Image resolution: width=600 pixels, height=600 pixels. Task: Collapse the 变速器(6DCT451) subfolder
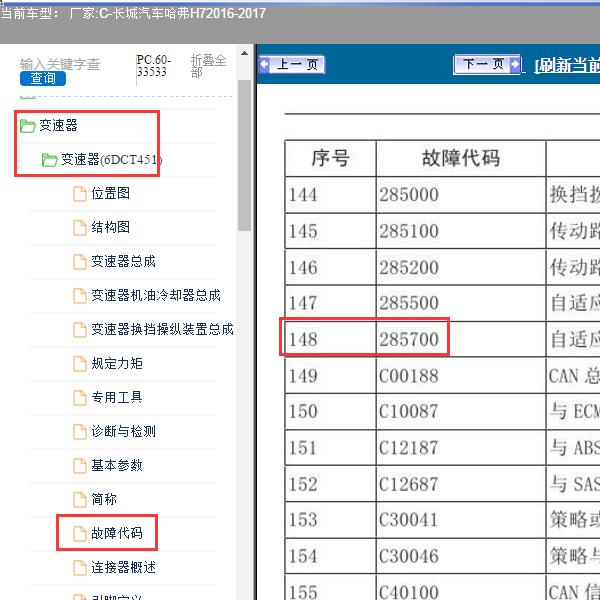coord(111,159)
